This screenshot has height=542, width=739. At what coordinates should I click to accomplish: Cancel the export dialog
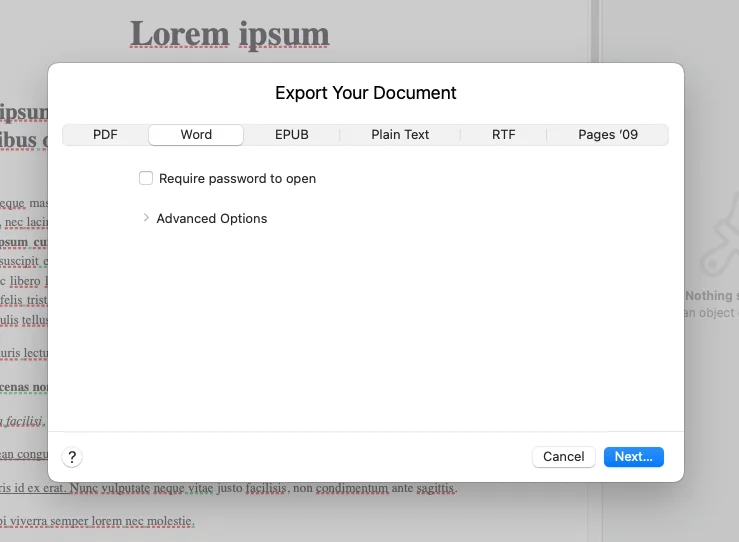click(564, 457)
